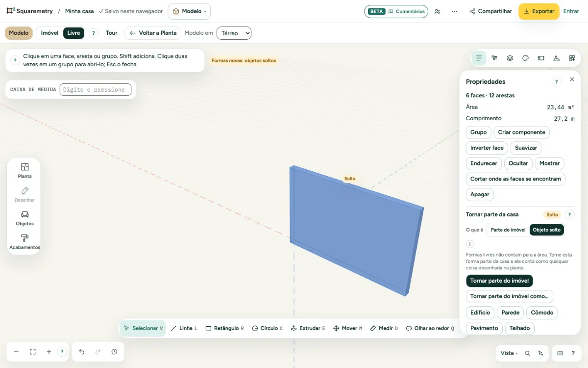Open Acabamentos paint roller panel

[24, 242]
